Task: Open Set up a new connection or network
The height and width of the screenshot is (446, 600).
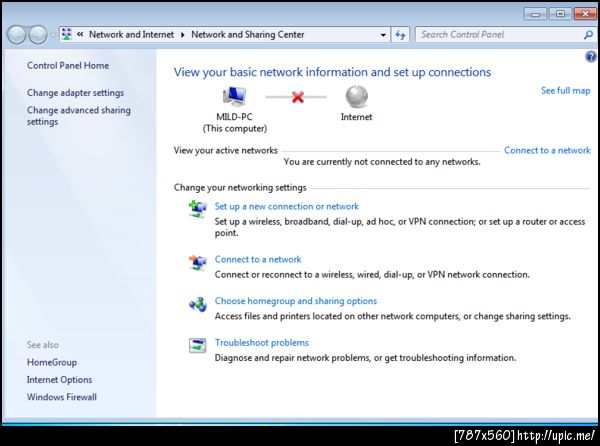Action: 287,207
